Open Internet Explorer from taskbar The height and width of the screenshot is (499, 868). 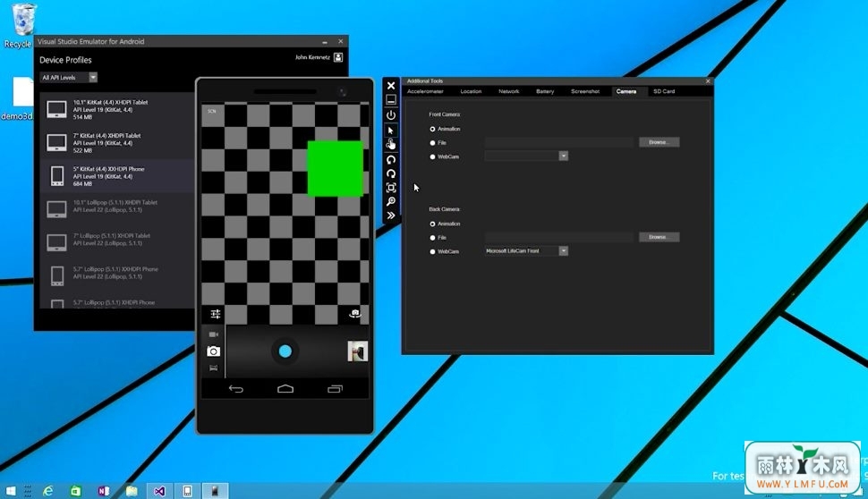click(48, 491)
